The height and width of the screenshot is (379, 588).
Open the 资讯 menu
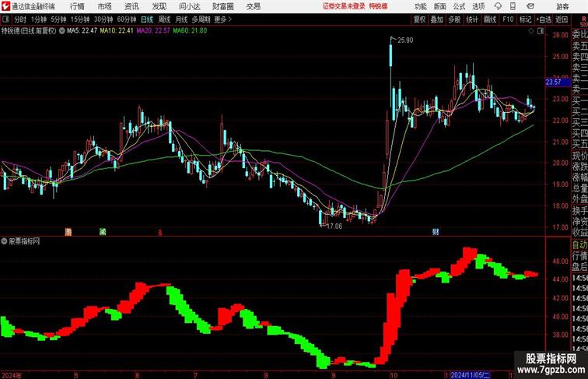click(x=131, y=6)
